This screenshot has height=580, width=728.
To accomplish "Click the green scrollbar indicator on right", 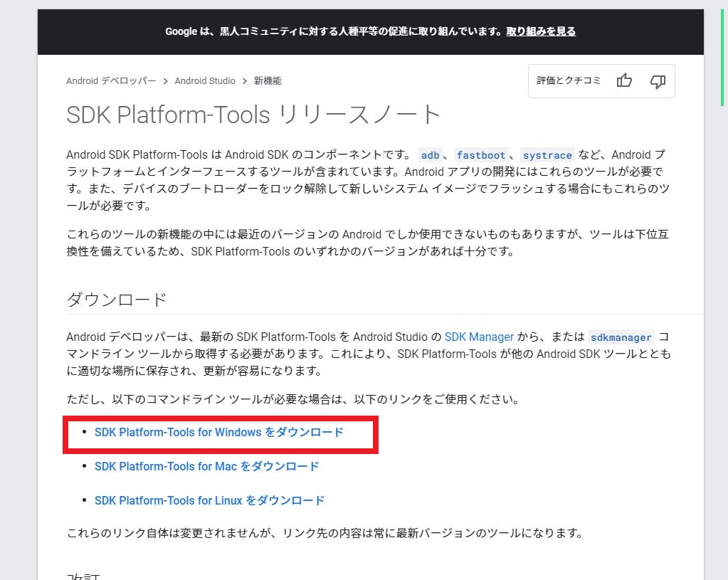I will click(722, 57).
